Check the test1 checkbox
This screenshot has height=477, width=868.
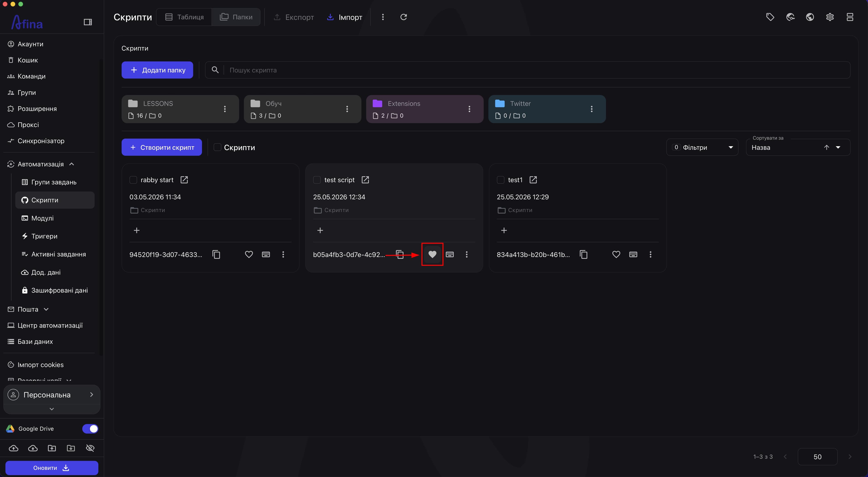click(x=500, y=180)
